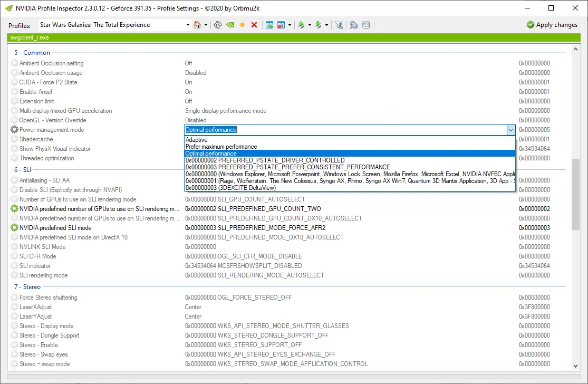This screenshot has height=384, width=588.
Task: Click the green gear beside SLI_PREDEFINED_GPU_COUNT_TWO row
Action: (x=14, y=209)
